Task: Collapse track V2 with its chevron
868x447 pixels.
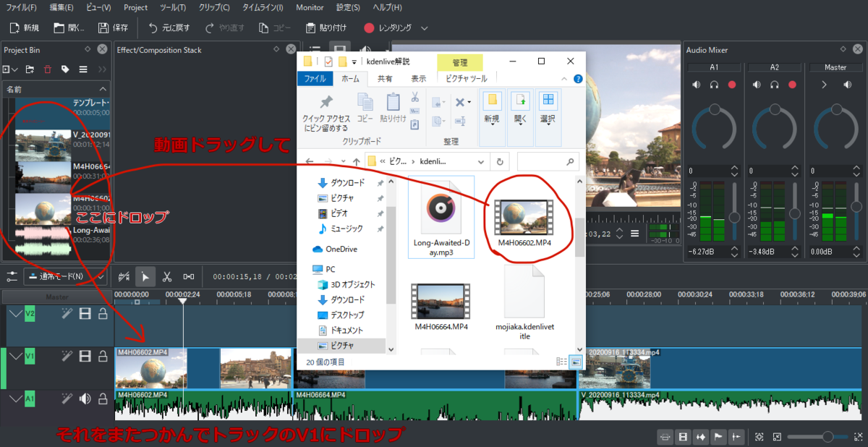Action: tap(14, 314)
